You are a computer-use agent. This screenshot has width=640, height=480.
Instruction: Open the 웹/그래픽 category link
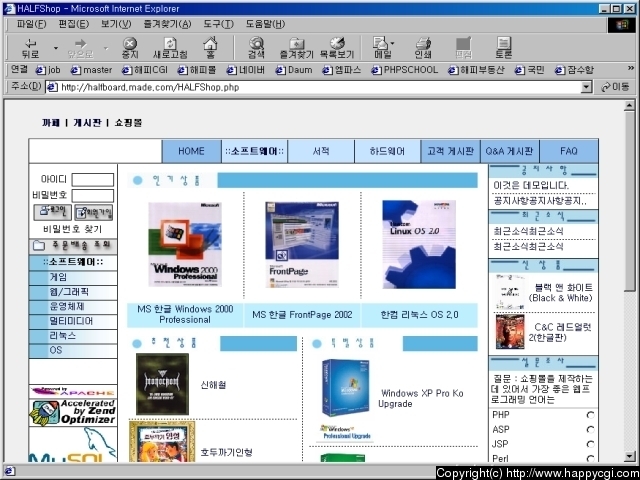tap(69, 292)
